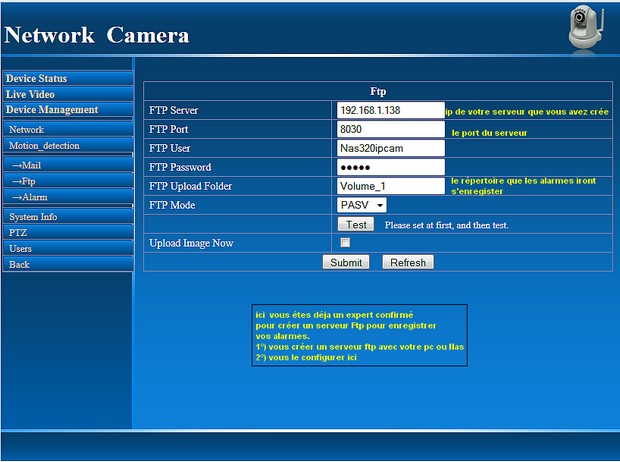Enable the Upload Image Now checkbox
This screenshot has height=462, width=620.
point(345,243)
